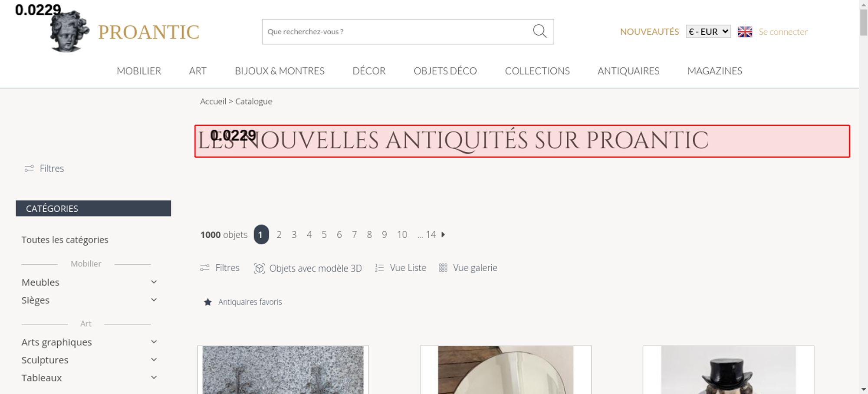868x394 pixels.
Task: Select the Vue Liste icon
Action: click(379, 268)
